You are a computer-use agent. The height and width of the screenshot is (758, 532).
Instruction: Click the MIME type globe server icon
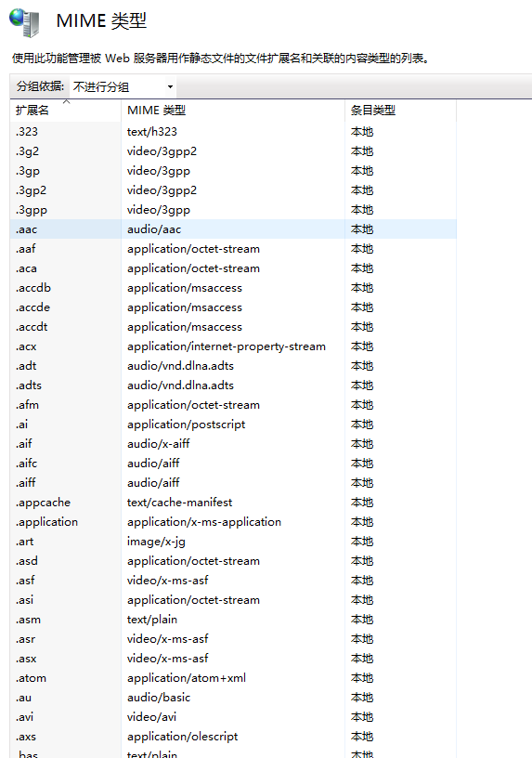click(24, 22)
